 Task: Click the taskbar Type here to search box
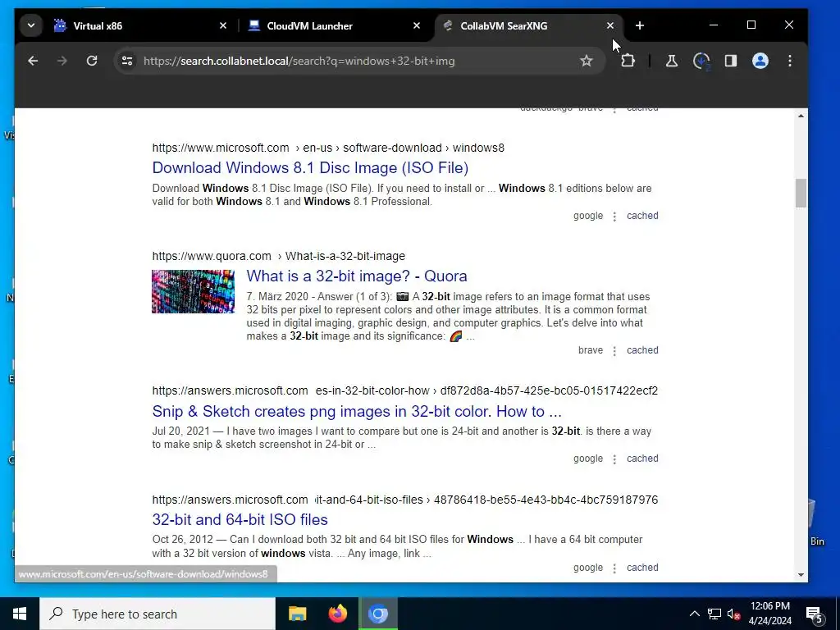pyautogui.click(x=157, y=614)
